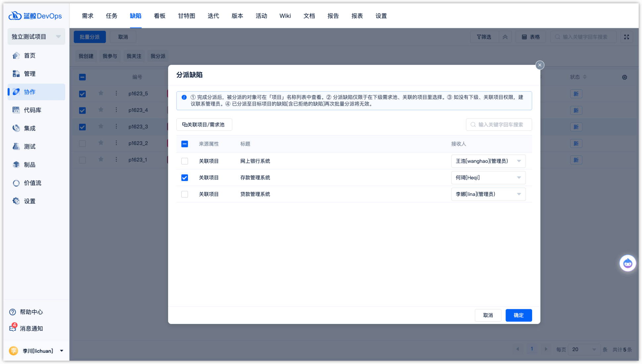Screen dimensions: 642x364
Task: Open the 何琦[Heqi] receiver dropdown
Action: point(488,178)
